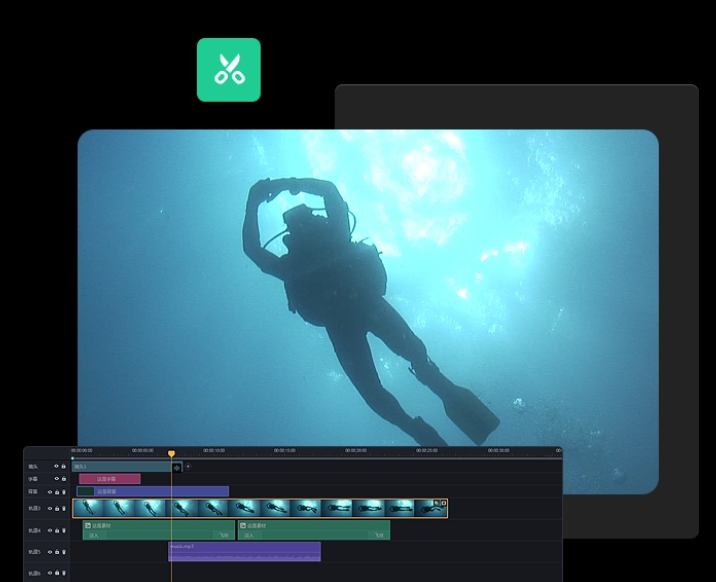Screen dimensions: 716x582
Task: Lock the 镜头 track
Action: point(64,466)
